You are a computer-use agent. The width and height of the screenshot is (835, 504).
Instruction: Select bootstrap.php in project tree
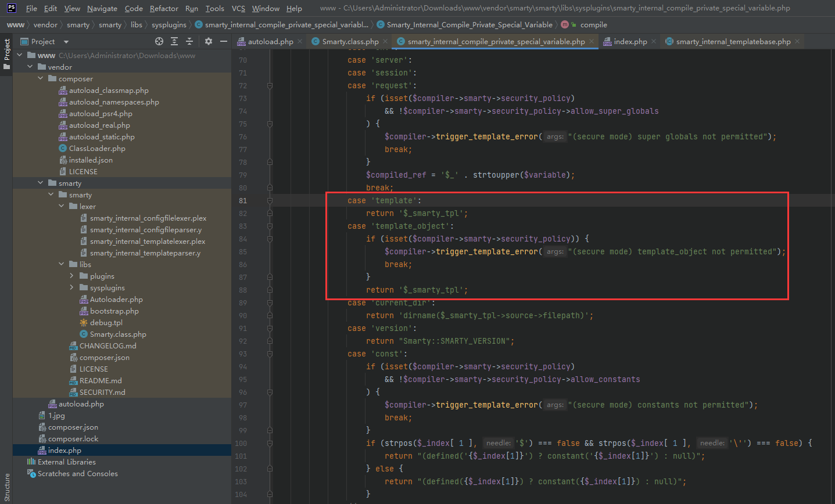tap(114, 311)
